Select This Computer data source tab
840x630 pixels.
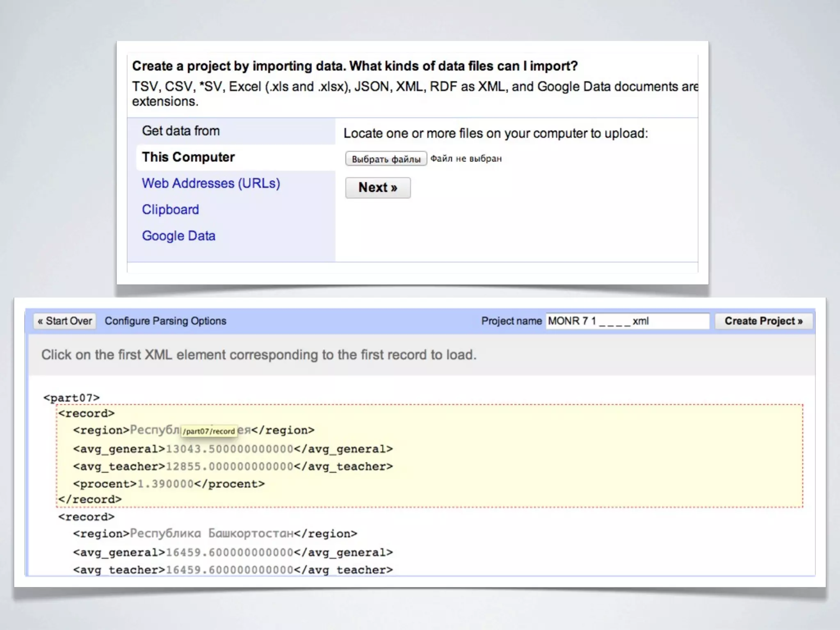188,157
